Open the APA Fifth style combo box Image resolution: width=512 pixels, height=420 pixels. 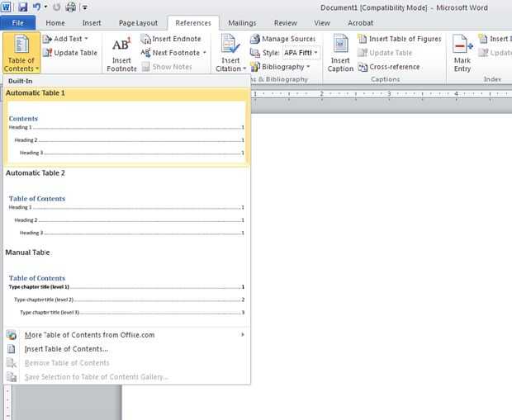pyautogui.click(x=301, y=53)
